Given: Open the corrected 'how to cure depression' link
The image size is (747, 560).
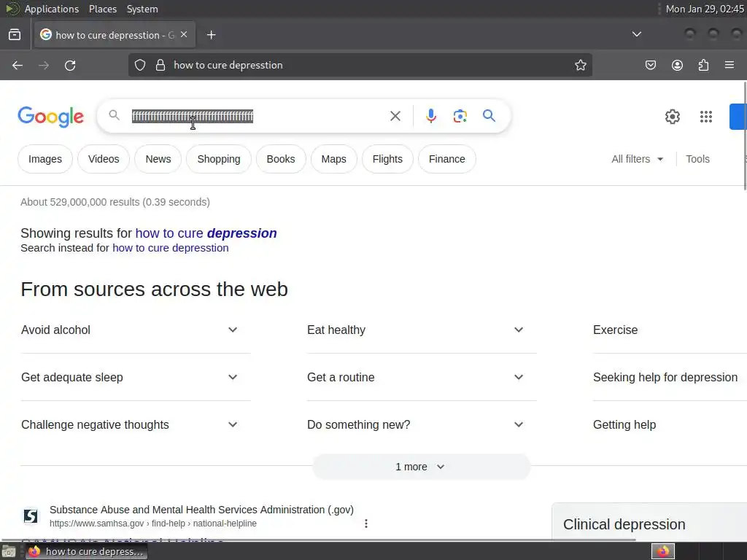Looking at the screenshot, I should pyautogui.click(x=206, y=233).
